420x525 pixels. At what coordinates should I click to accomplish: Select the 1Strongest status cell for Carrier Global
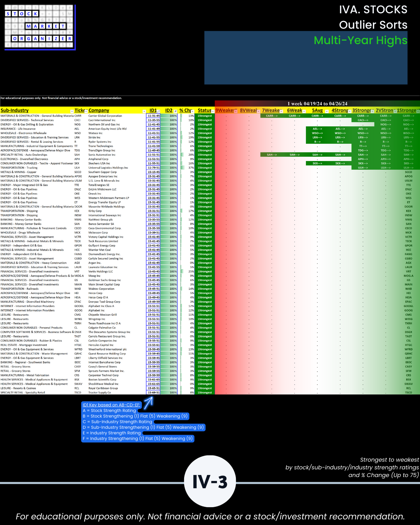pos(205,116)
